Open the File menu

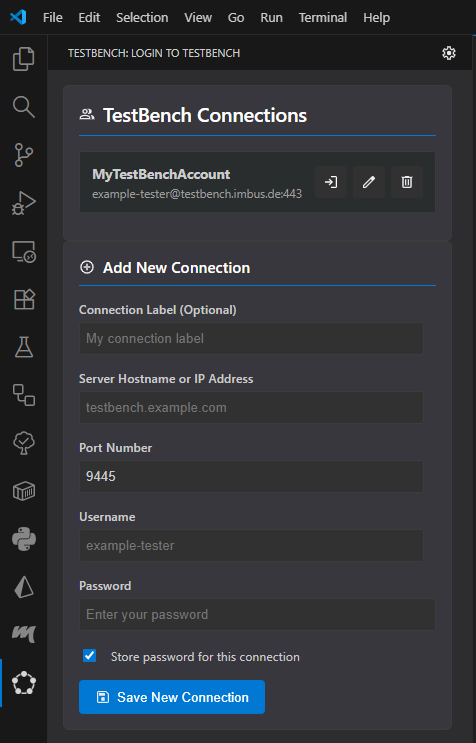(53, 18)
